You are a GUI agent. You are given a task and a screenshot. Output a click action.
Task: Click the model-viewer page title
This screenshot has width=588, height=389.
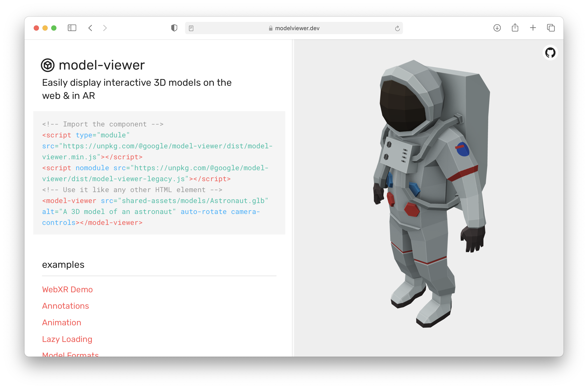coord(102,65)
